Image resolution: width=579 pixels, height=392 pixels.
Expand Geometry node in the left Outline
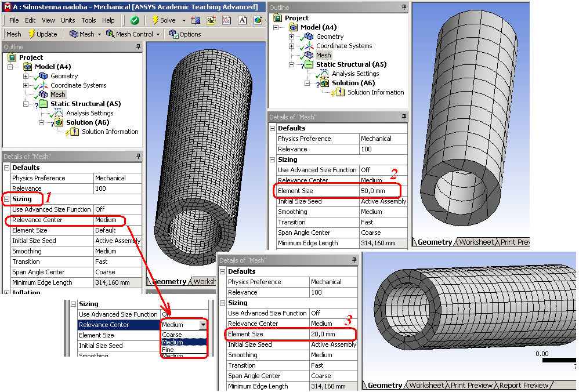coord(26,76)
